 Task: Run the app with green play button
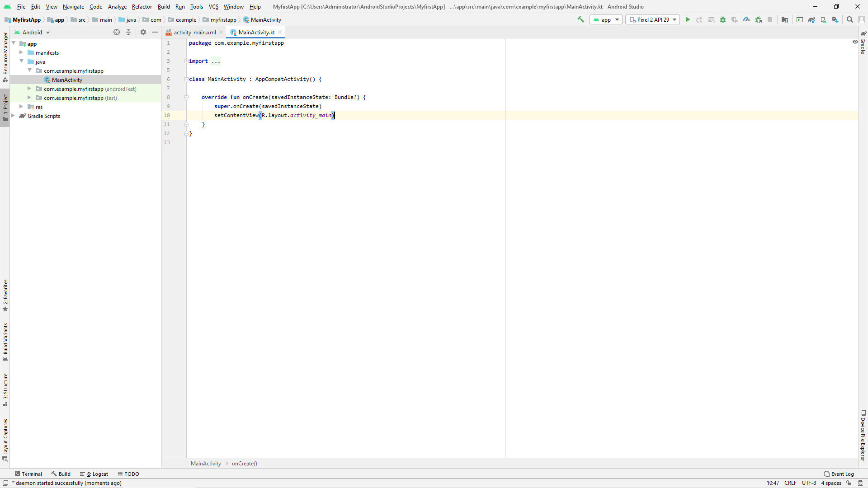[688, 19]
